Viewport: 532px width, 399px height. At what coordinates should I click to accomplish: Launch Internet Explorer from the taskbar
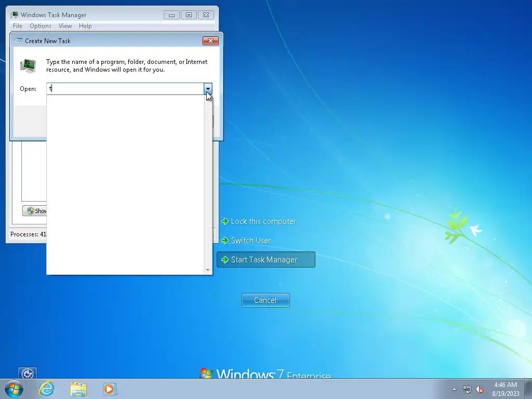[46, 389]
